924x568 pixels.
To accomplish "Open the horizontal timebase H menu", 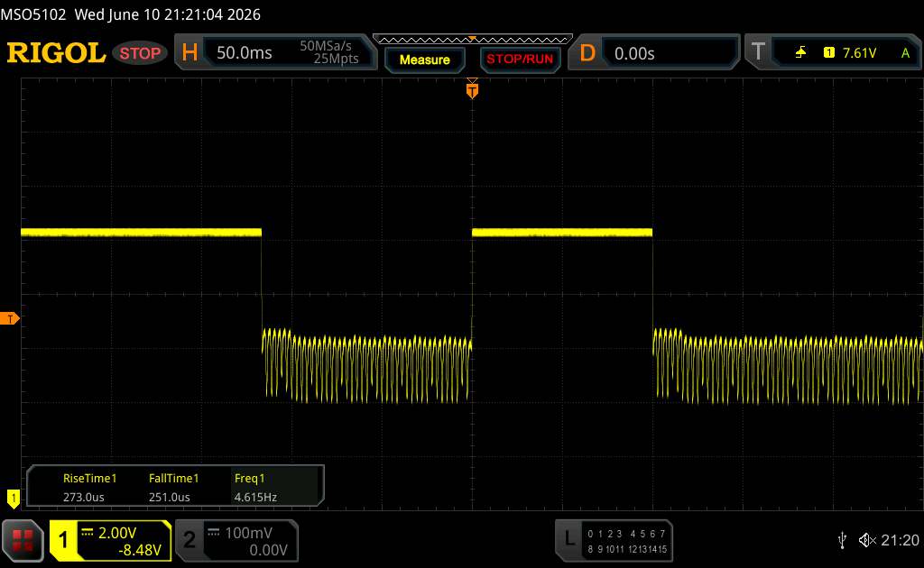I will (x=189, y=52).
